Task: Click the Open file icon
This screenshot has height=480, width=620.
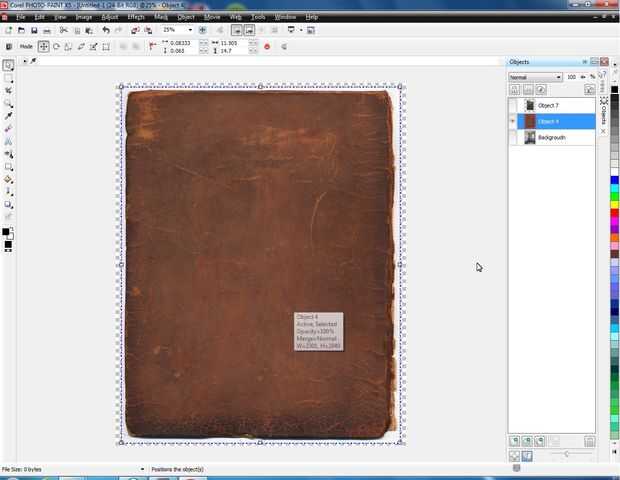Action: 21,30
